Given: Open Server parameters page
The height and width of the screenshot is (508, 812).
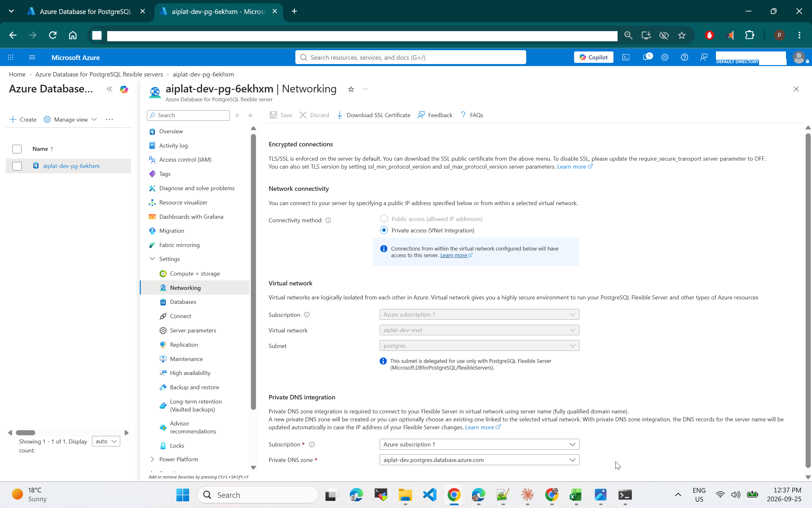Looking at the screenshot, I should pyautogui.click(x=193, y=331).
